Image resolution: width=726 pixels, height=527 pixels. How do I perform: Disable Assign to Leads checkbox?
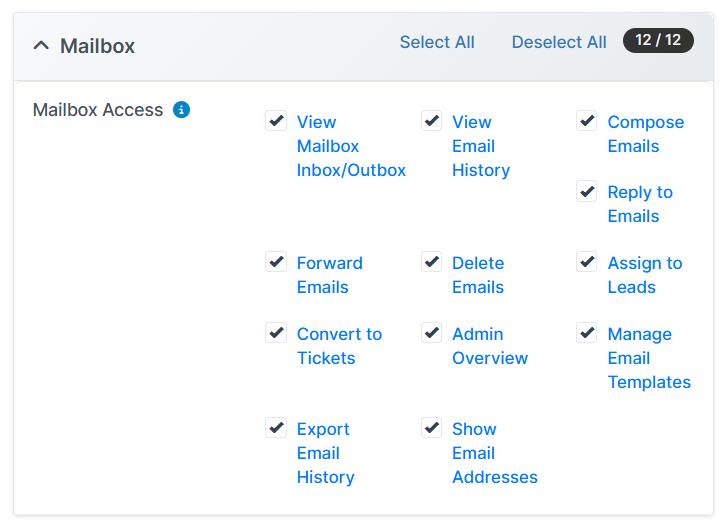click(x=587, y=262)
